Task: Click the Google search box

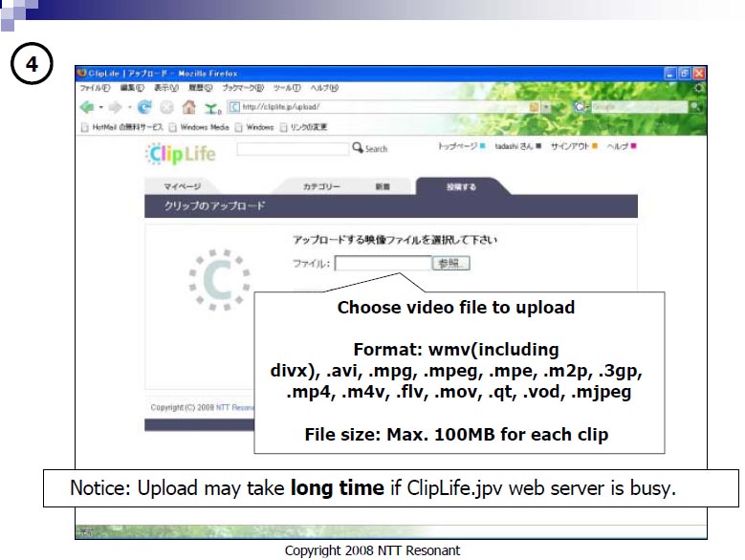Action: coord(639,107)
